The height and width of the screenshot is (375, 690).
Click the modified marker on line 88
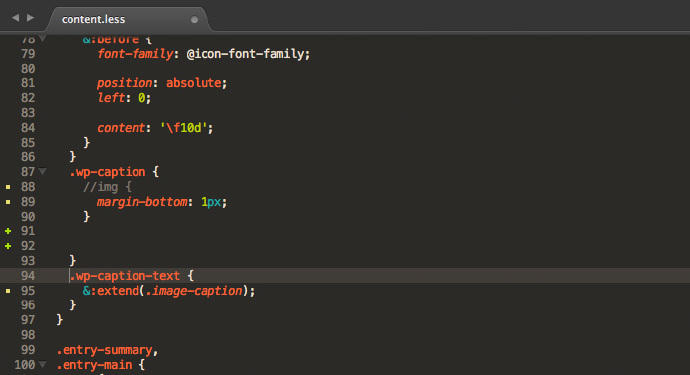coord(8,187)
